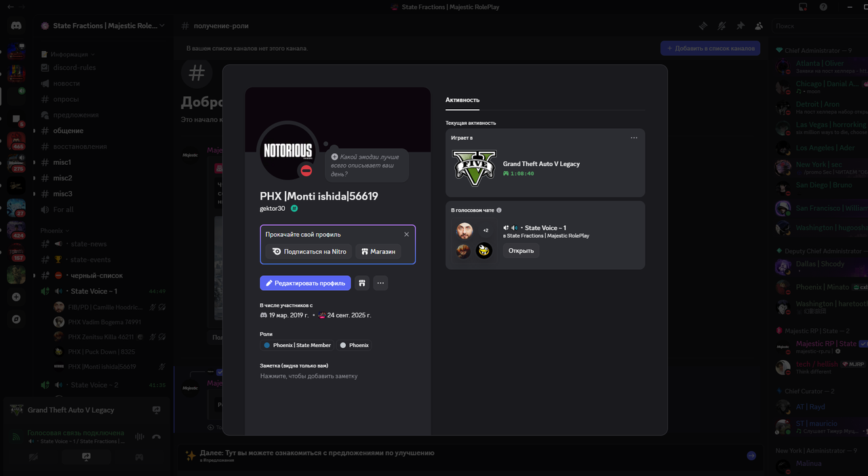Click member Atlanta | Oliver in member list
The width and height of the screenshot is (868, 476).
[821, 66]
